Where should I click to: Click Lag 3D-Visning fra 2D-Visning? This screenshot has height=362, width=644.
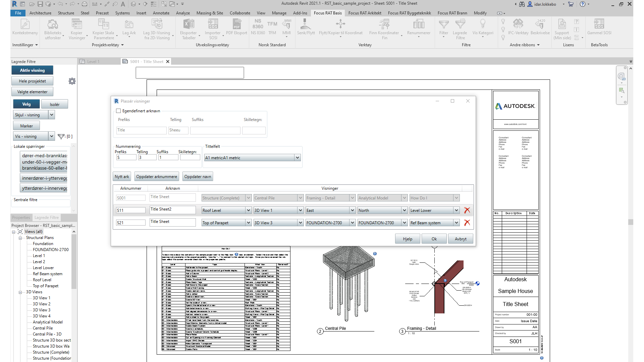click(x=157, y=29)
